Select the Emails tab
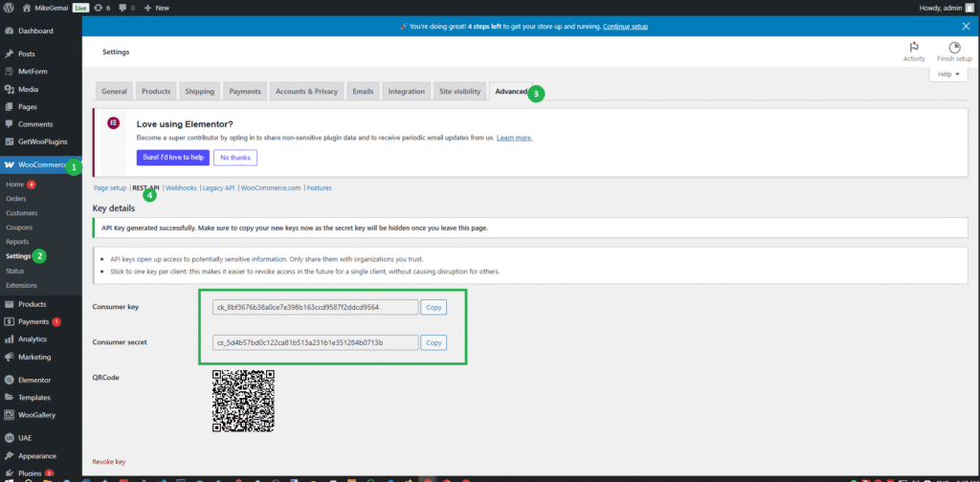 tap(363, 91)
